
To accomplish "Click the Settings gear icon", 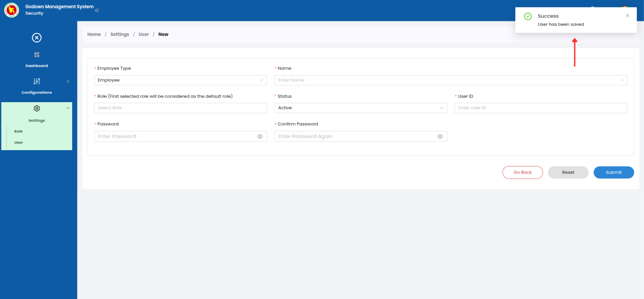I will [37, 108].
